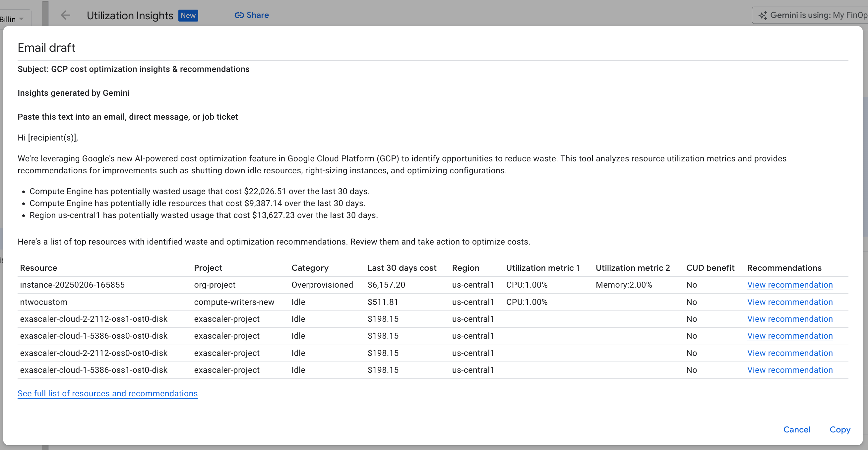View recommendation for exascaler-cloud-2-2112-oss0-ost0-disk
The width and height of the screenshot is (868, 450).
790,353
